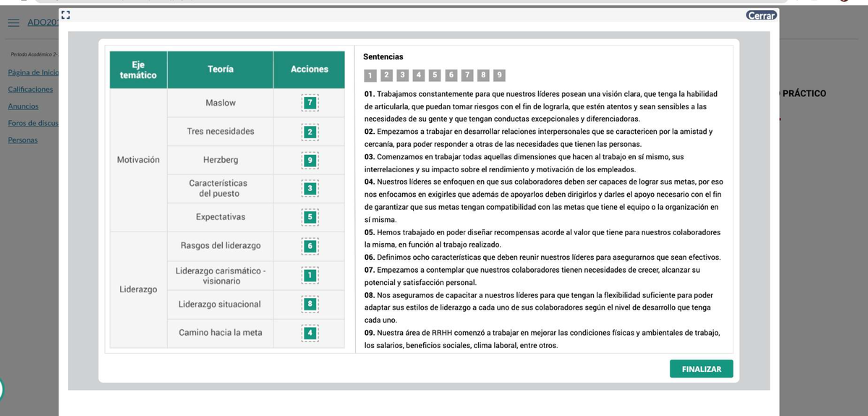Select sentence tile number 9
Image resolution: width=868 pixels, height=416 pixels.
(x=499, y=75)
